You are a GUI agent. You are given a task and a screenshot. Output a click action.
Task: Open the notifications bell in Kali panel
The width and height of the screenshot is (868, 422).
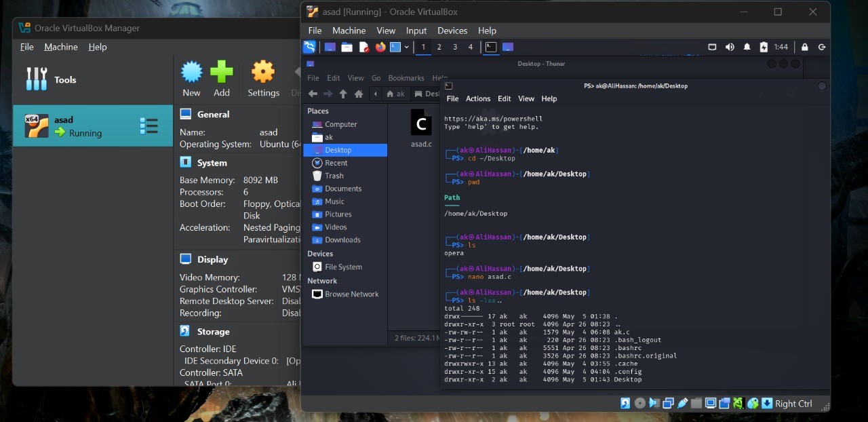[x=747, y=47]
